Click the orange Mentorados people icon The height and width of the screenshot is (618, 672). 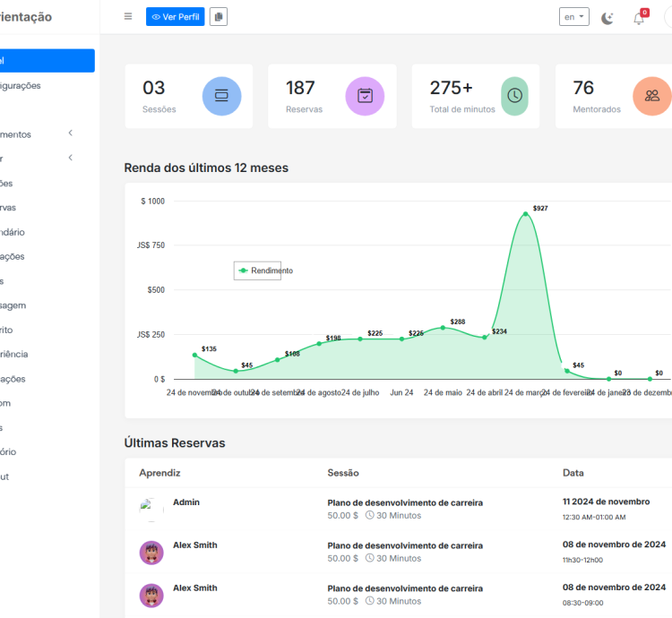pos(651,96)
